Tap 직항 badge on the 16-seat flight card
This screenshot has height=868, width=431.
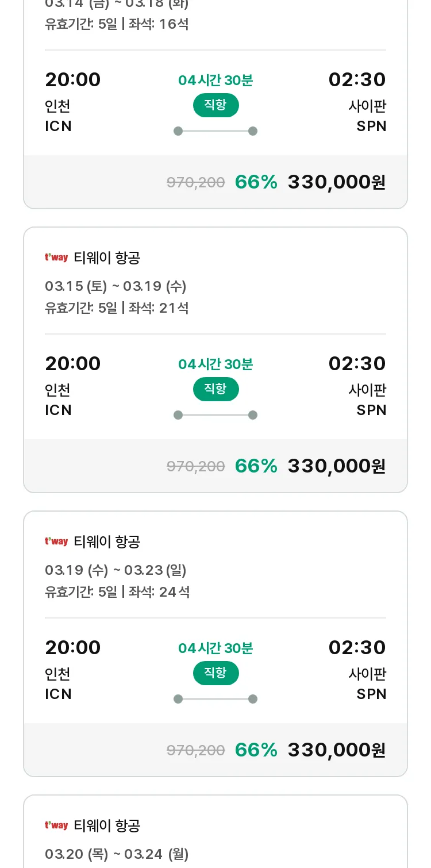(x=215, y=105)
